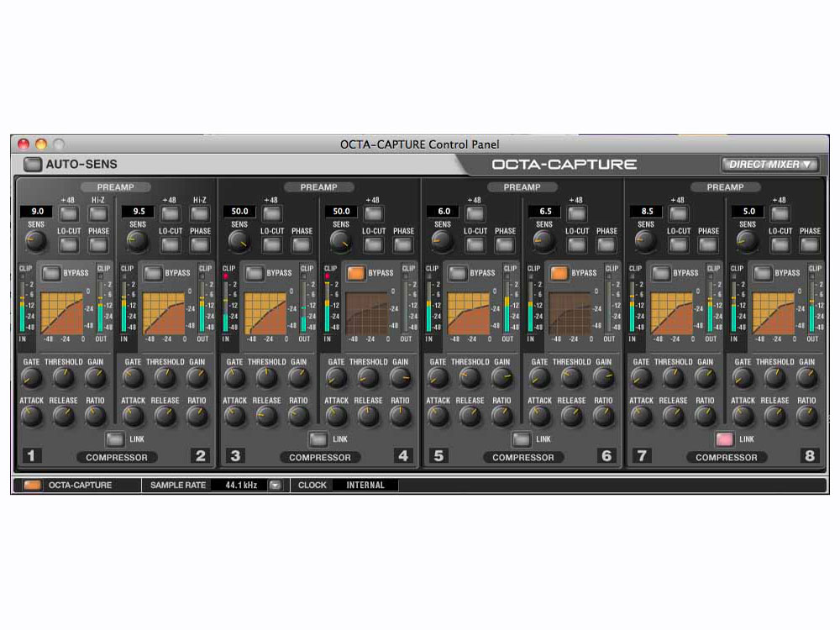The height and width of the screenshot is (630, 840).
Task: Link channels 3 and 4
Action: pyautogui.click(x=318, y=439)
